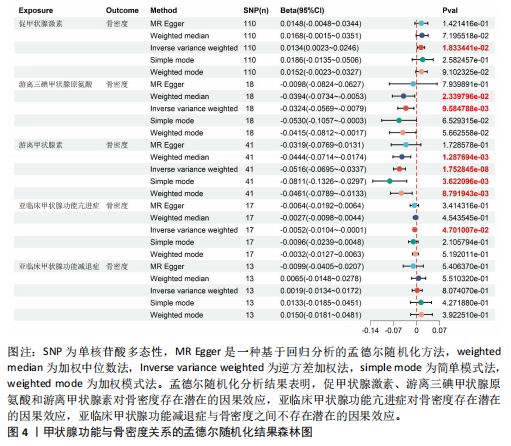This screenshot has height=446, width=511.
Task: Click the red p-value 1.752845e-08
Action: [x=465, y=169]
